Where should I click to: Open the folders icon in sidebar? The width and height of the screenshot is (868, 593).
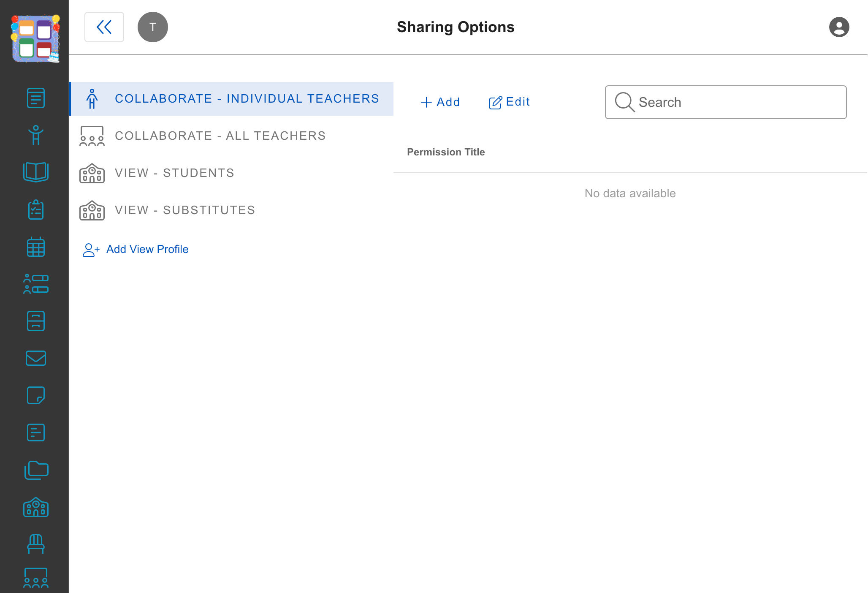pyautogui.click(x=36, y=470)
